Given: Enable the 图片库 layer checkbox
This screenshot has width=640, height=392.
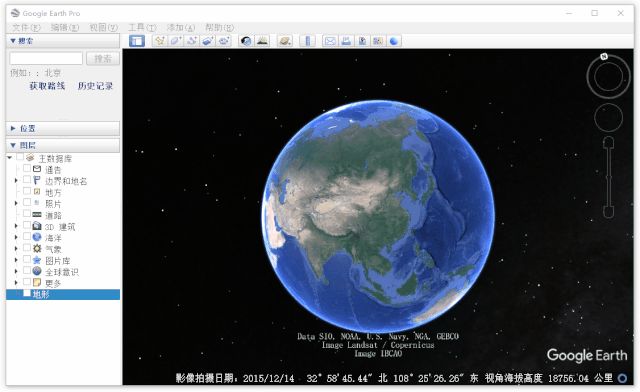Looking at the screenshot, I should pos(27,259).
